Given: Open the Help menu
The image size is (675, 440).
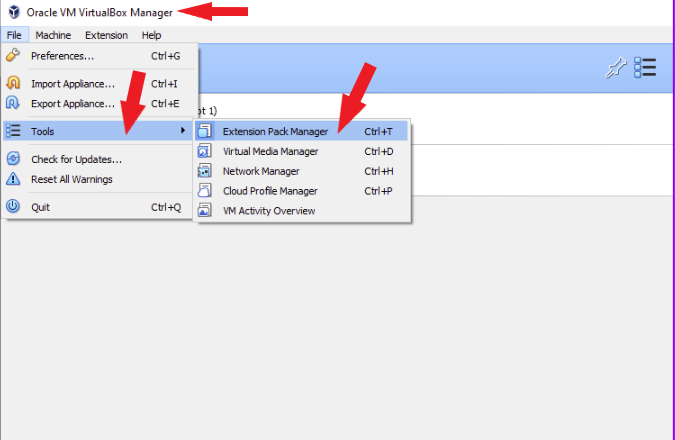Looking at the screenshot, I should [x=151, y=35].
